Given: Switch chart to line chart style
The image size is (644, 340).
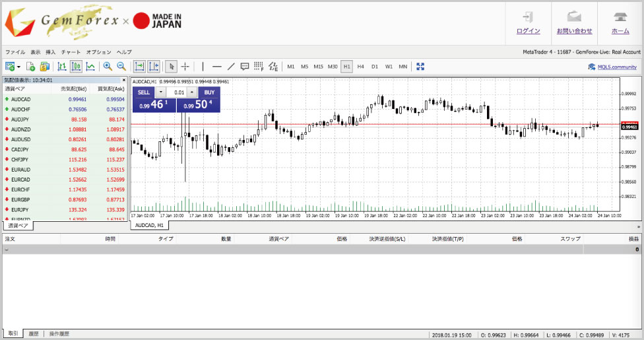Looking at the screenshot, I should pyautogui.click(x=90, y=66).
